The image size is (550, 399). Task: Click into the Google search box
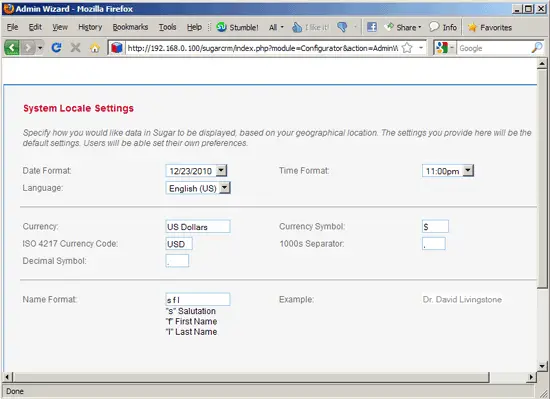(494, 48)
